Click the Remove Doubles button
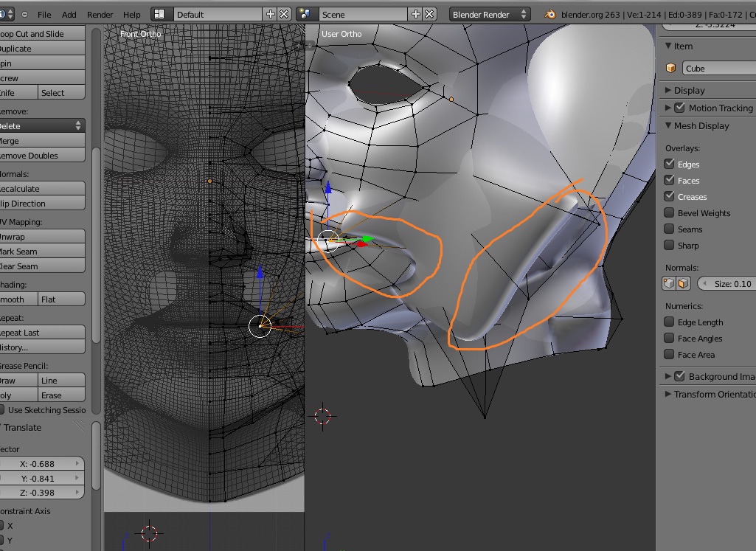Screen dimensions: 756x551 pos(41,156)
